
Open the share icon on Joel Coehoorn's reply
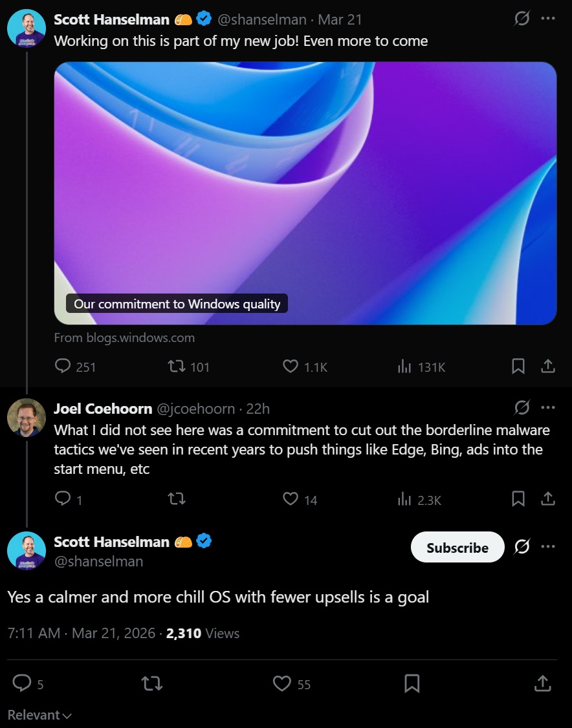547,498
